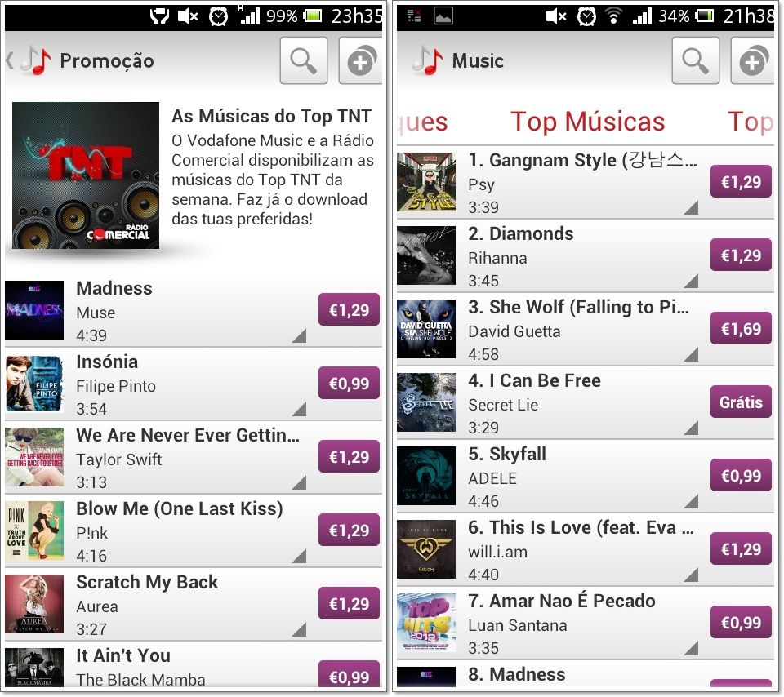784x697 pixels.
Task: Tap Grátis button for I Can Be Free
Action: [x=741, y=402]
